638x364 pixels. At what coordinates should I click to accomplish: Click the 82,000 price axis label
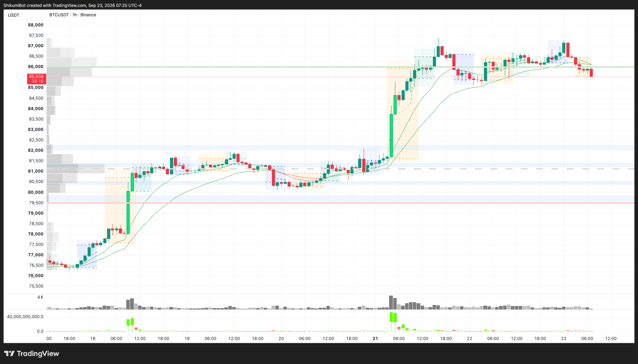[36, 150]
